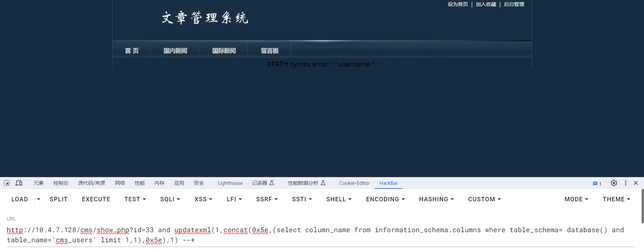The height and width of the screenshot is (251, 644).
Task: Click the 文章管理系统 site title
Action: 205,18
